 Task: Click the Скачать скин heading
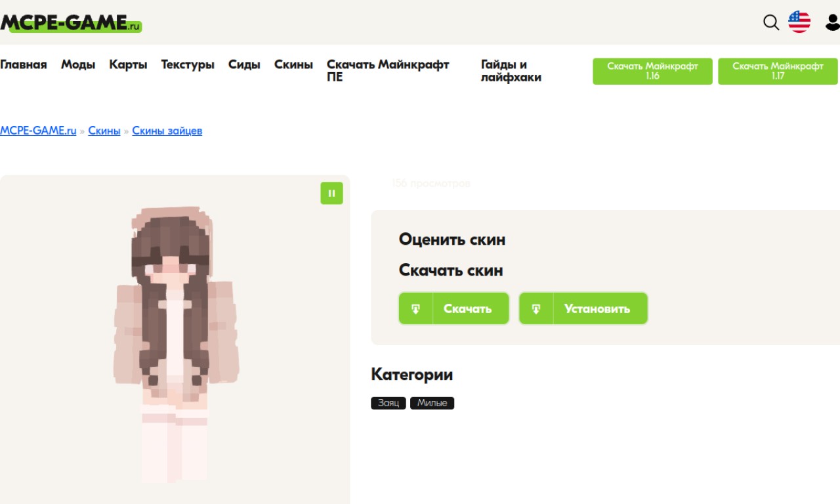click(451, 270)
